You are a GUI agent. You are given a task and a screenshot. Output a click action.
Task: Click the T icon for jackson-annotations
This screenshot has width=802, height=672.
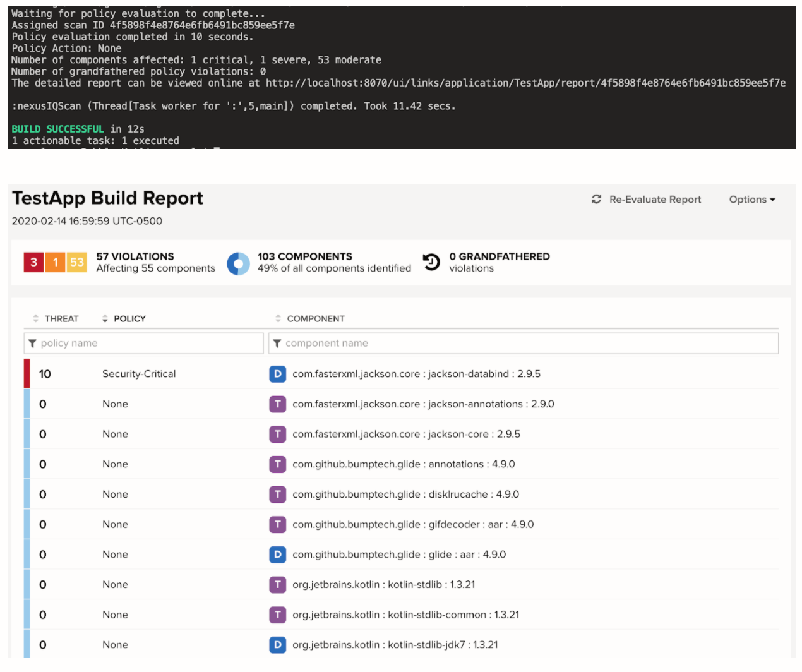pos(277,404)
